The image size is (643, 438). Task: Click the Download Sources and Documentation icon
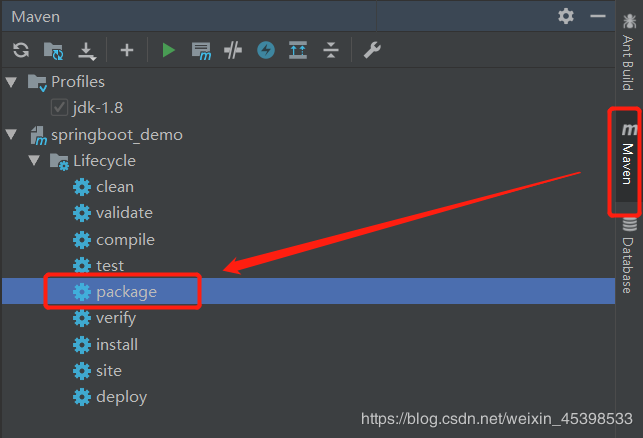(x=87, y=51)
